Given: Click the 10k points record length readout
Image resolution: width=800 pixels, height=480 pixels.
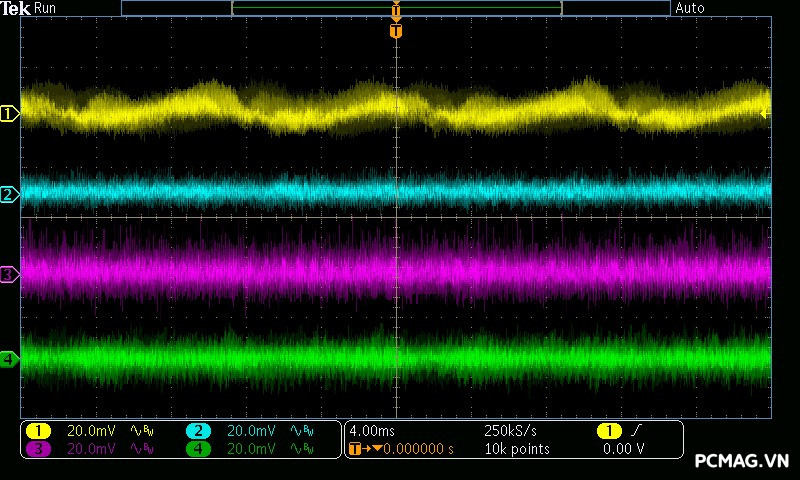Looking at the screenshot, I should pos(516,449).
